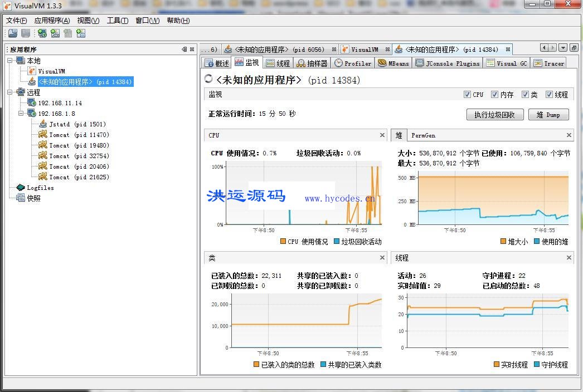583x392 pixels.
Task: Close the 线程 chart panel
Action: [x=569, y=257]
